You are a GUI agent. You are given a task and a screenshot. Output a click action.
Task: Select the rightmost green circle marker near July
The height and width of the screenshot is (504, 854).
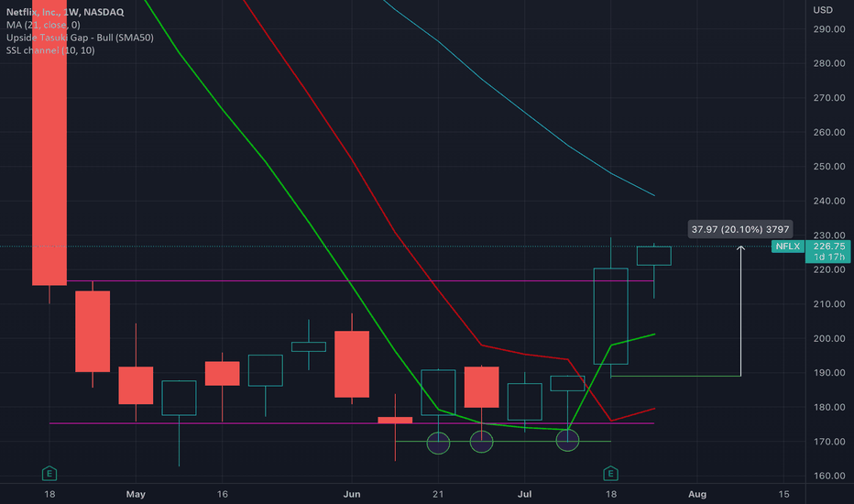coord(567,440)
